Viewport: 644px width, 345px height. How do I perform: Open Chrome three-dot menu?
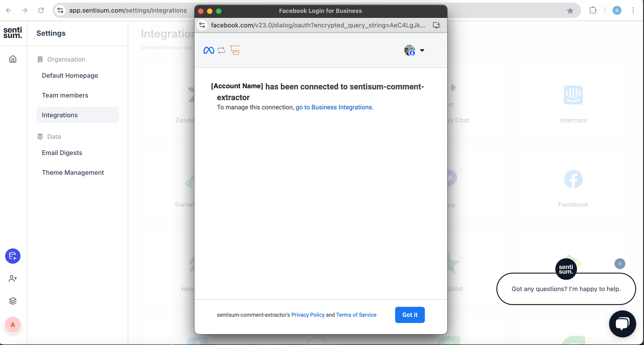tap(633, 10)
